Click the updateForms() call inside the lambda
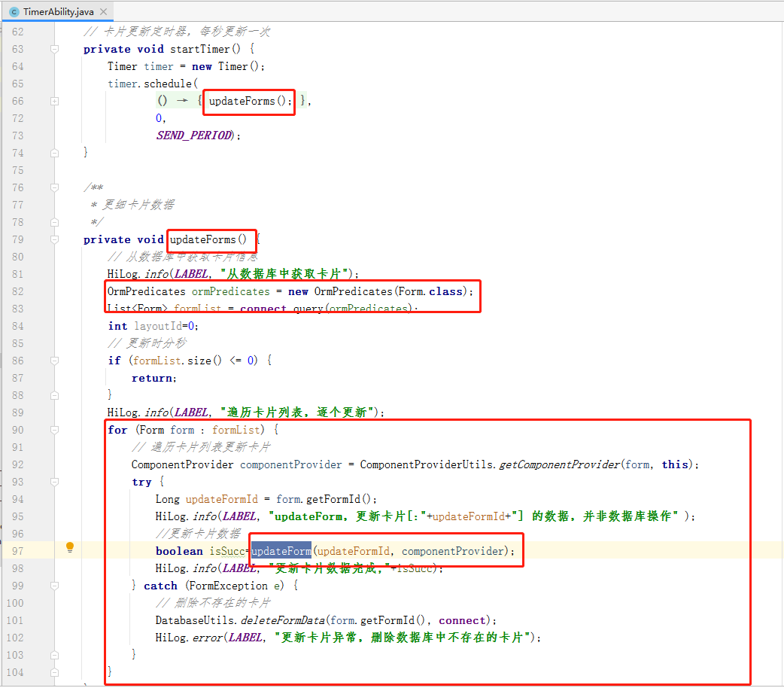This screenshot has height=688, width=784. point(248,101)
